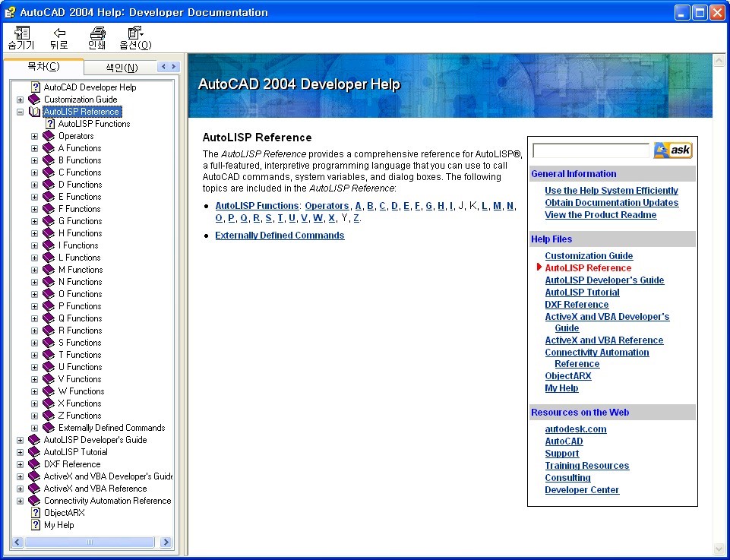Screen dimensions: 730x560
Task: Open the autodesk.com web link
Action: 576,429
